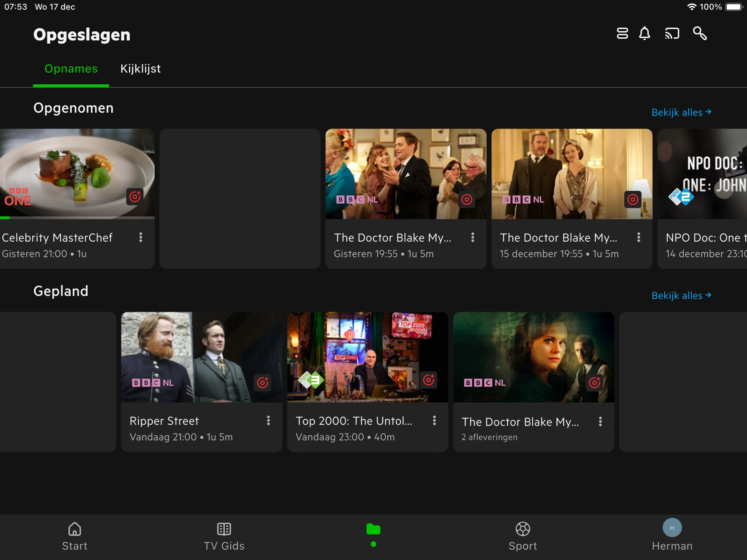Open Herman profile avatar
747x560 pixels.
(x=672, y=528)
